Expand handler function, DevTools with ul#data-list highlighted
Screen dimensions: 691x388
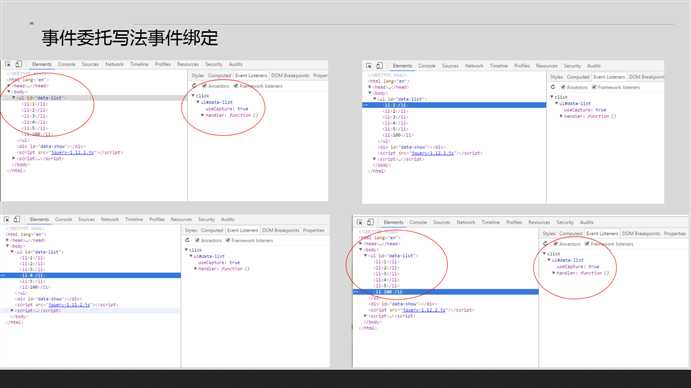point(203,115)
